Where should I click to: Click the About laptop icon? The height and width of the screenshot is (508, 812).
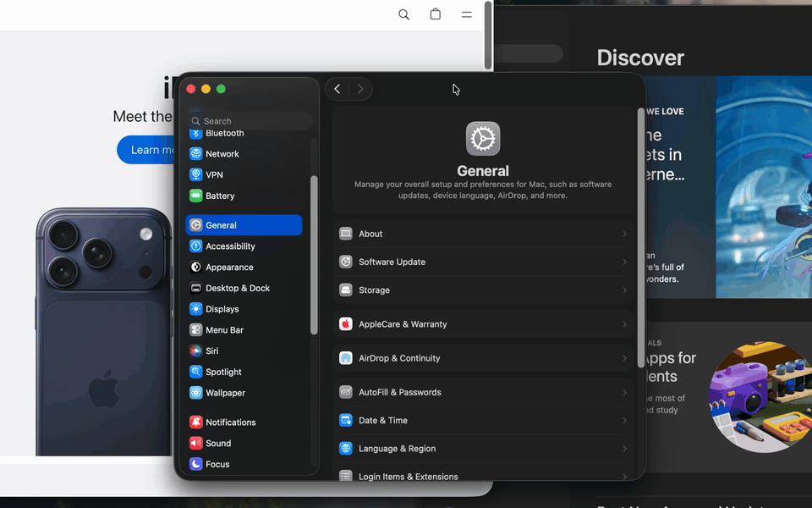pos(346,234)
